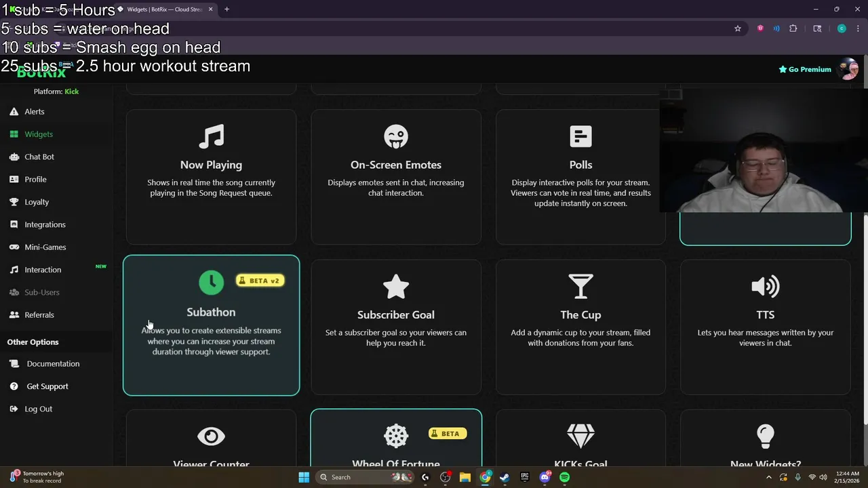
Task: Open the Now Playing music note widget
Action: 211,176
